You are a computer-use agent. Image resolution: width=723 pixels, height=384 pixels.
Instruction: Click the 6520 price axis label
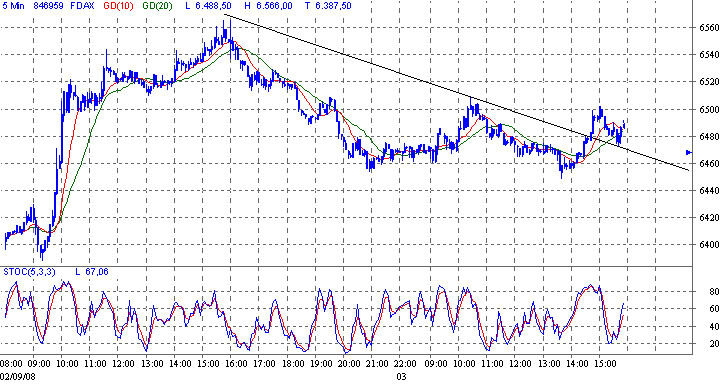click(709, 82)
